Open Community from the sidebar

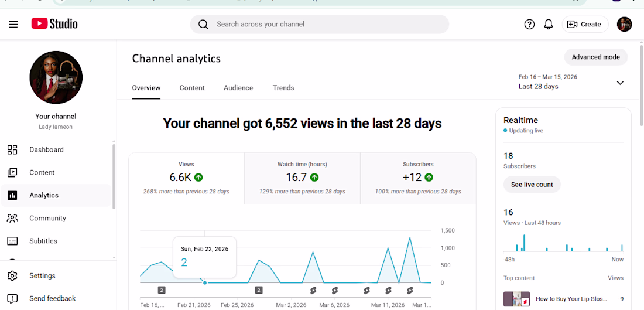(x=56, y=219)
